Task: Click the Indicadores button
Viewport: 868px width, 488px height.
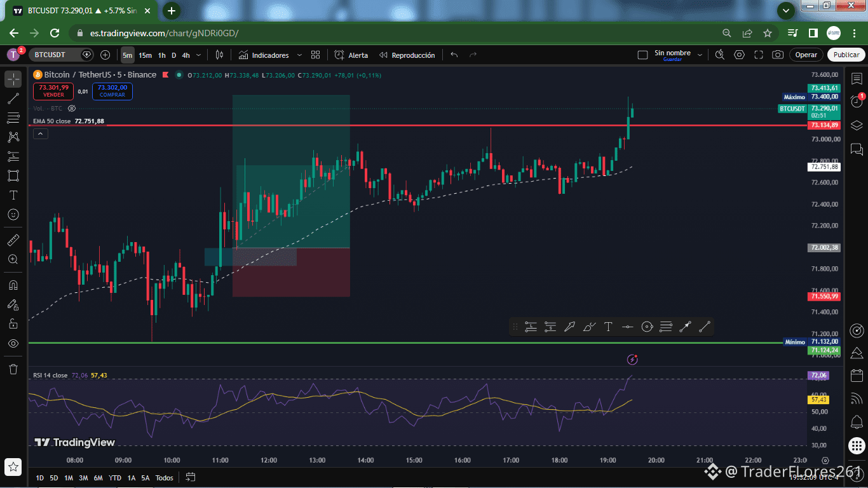Action: tap(264, 55)
